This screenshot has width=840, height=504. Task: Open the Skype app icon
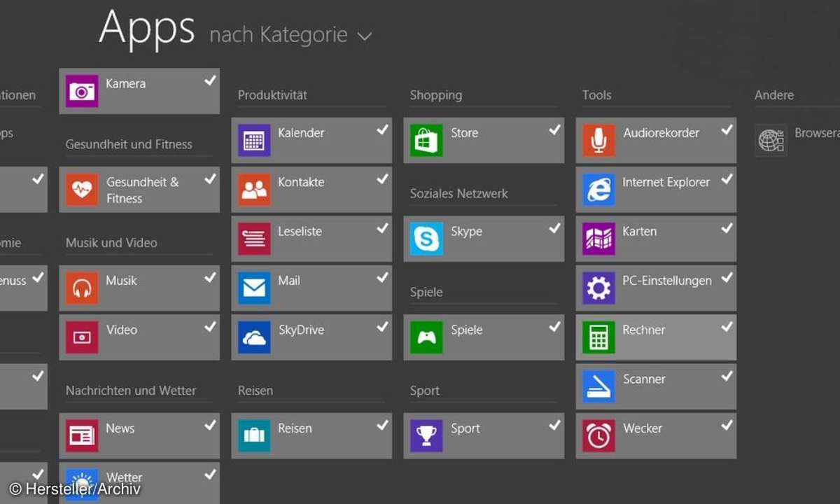[x=426, y=239]
